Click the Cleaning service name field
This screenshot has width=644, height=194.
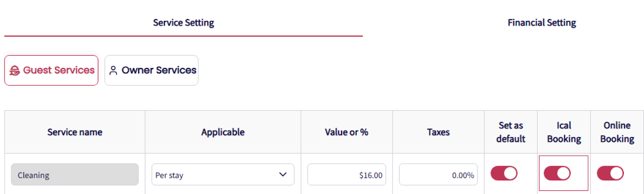[x=74, y=175]
